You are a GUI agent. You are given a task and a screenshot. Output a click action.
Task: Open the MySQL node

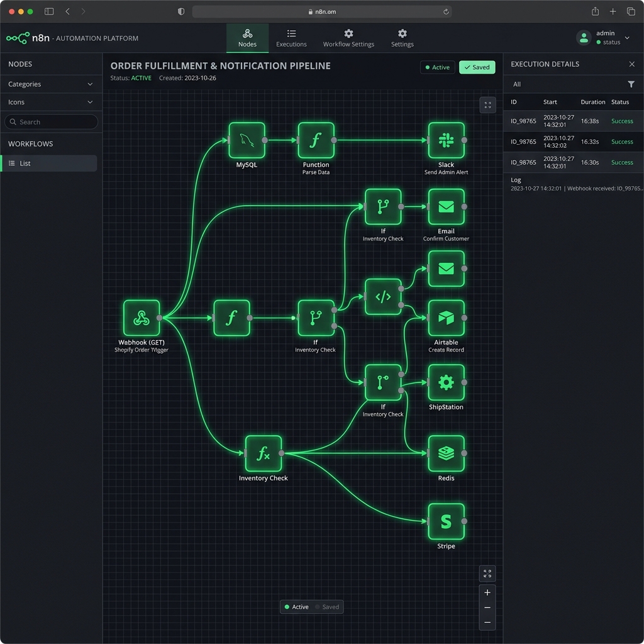[247, 140]
